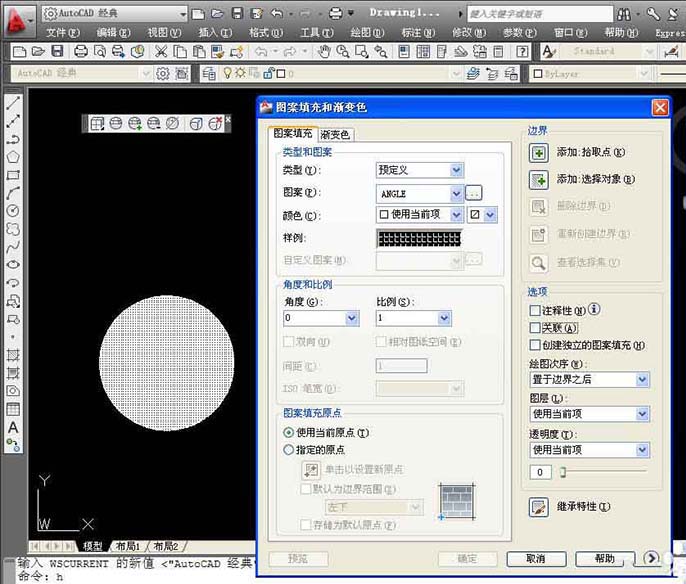Select Use current origin radio button

288,433
